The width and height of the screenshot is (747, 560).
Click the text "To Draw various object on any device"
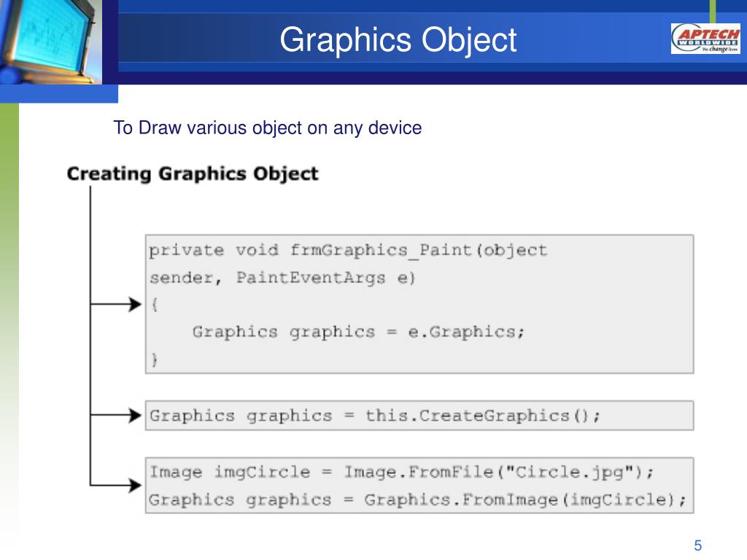267,128
